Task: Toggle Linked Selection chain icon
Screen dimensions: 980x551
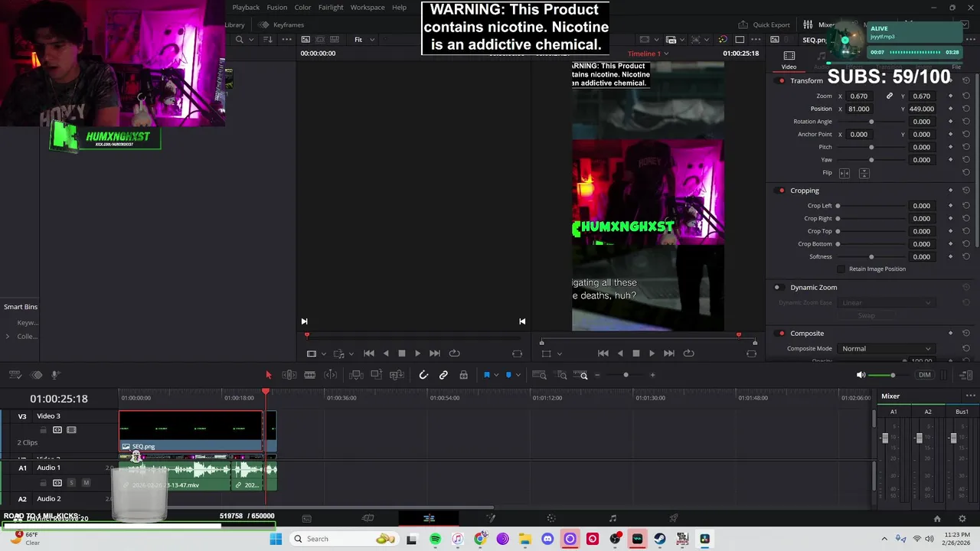Action: [x=443, y=375]
